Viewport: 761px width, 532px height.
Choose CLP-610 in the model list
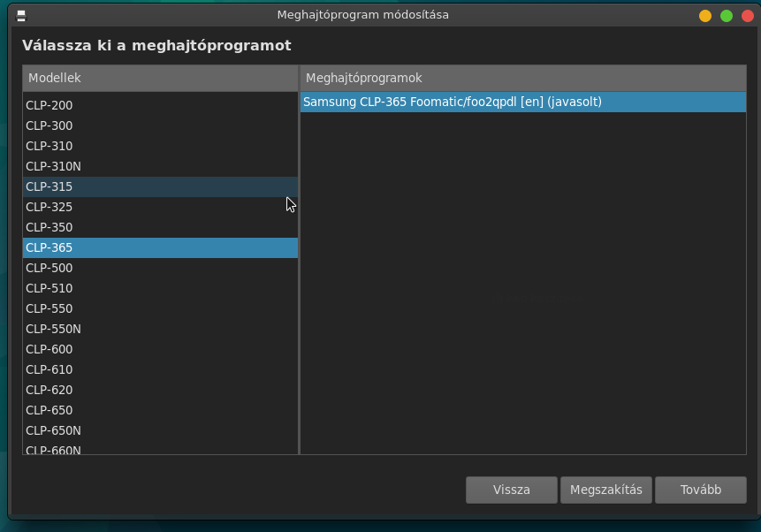[160, 370]
